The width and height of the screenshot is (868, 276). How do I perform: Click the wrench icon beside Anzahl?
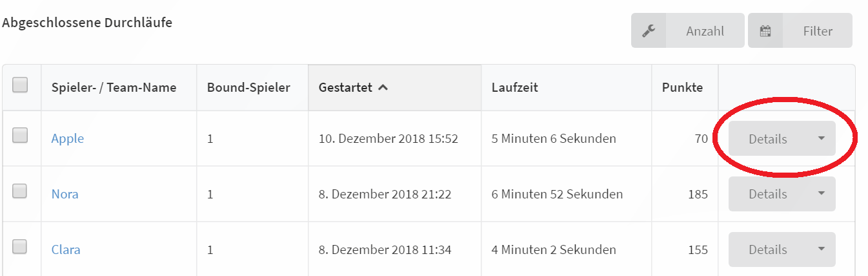click(649, 30)
